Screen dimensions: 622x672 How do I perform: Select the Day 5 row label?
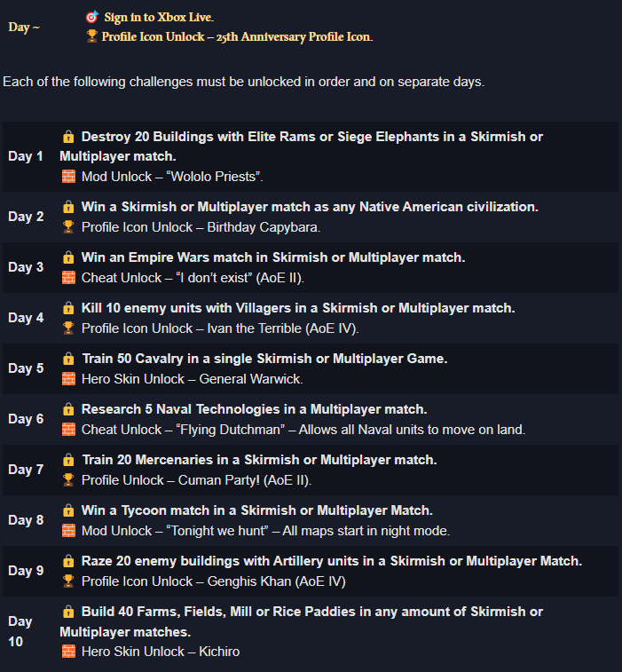click(26, 368)
